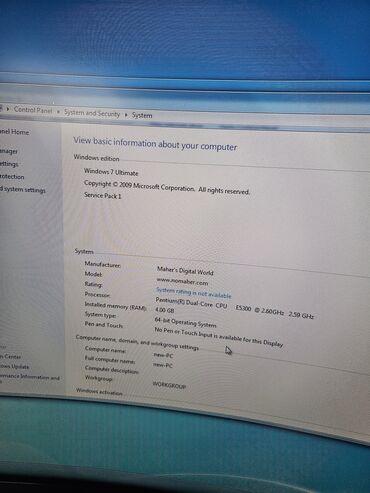Screen dimensions: 370x493
Task: Expand arrow after Control Panel breadcrumb
Action: point(58,112)
